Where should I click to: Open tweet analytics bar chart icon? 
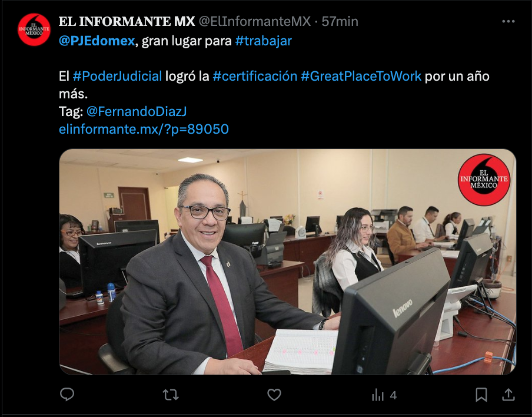(378, 395)
